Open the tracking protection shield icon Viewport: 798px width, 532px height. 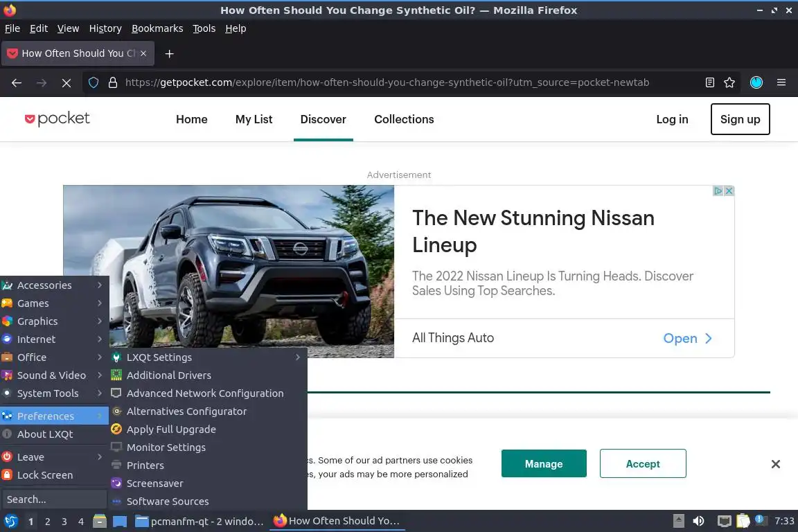point(94,82)
